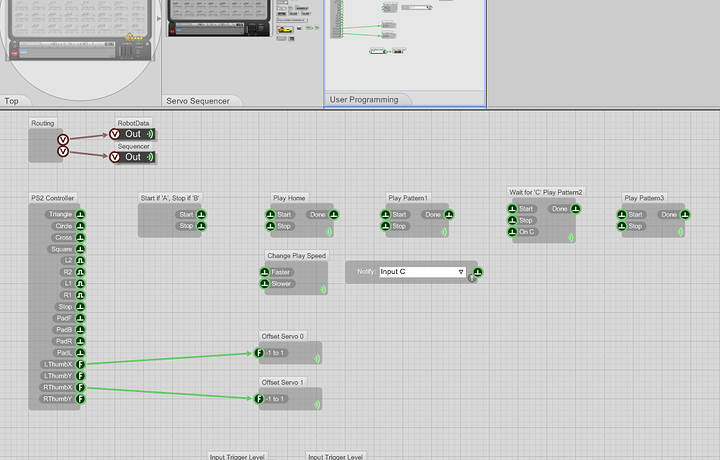Click the L2 output pin

[80, 260]
